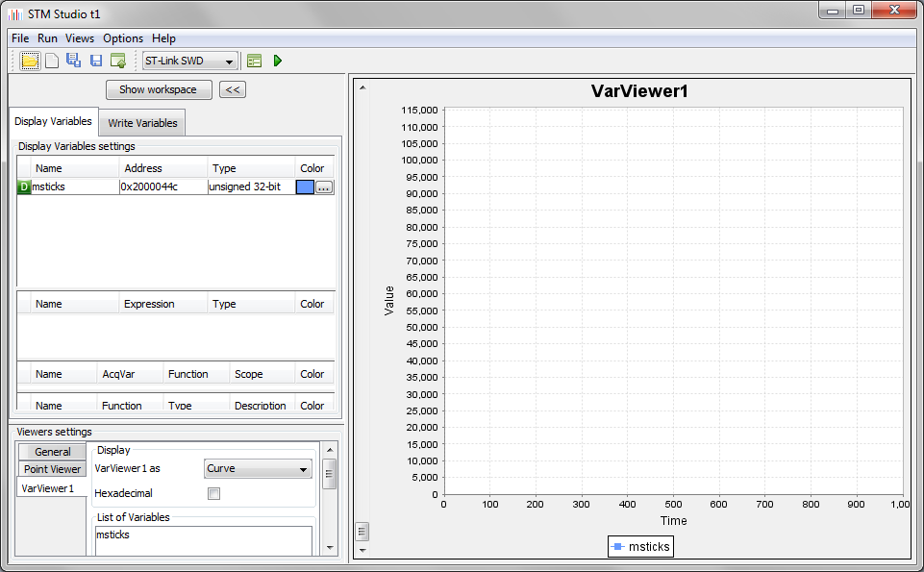Start acquisition with the green play icon
This screenshot has width=924, height=572.
coord(278,61)
